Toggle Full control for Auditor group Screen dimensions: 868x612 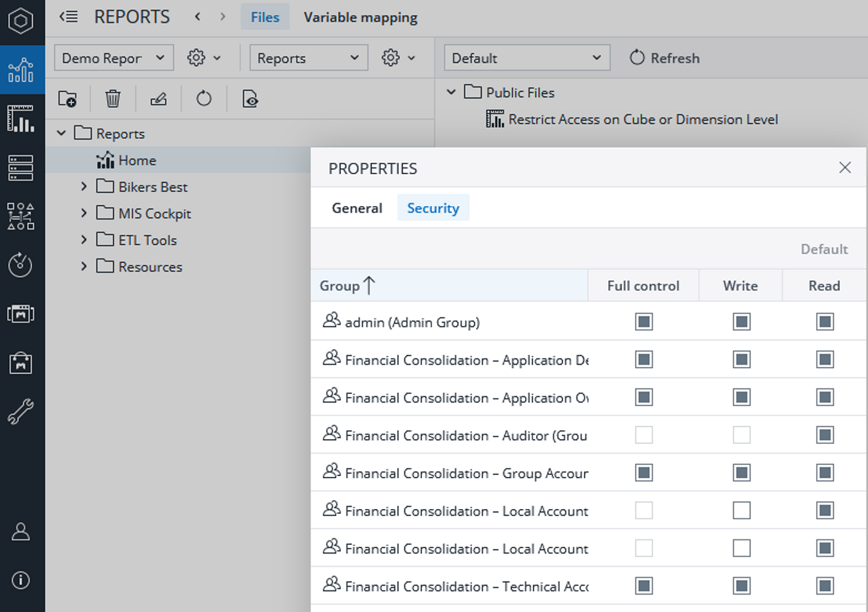point(644,435)
